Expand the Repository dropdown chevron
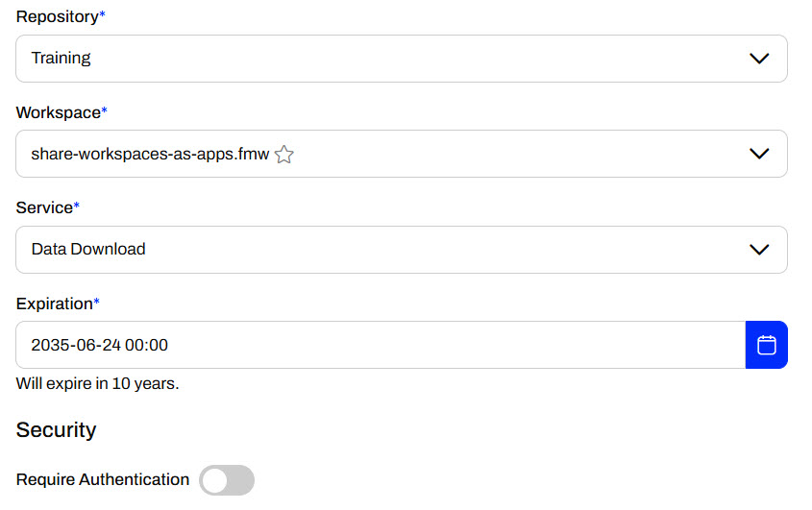The image size is (812, 510). 759,59
